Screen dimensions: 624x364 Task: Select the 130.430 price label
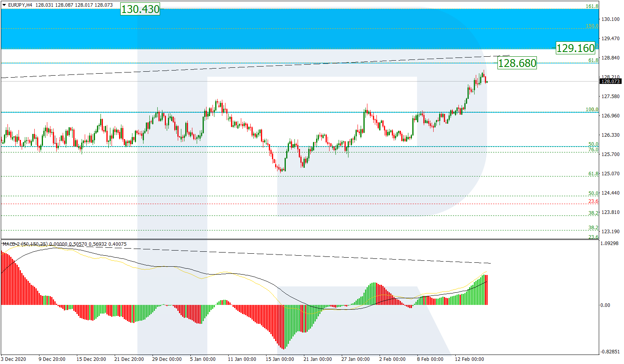(140, 9)
